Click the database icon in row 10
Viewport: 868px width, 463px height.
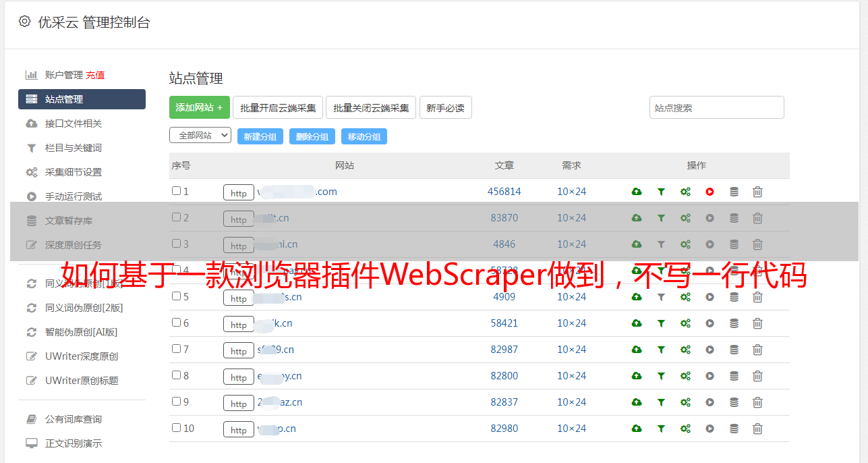click(x=734, y=429)
